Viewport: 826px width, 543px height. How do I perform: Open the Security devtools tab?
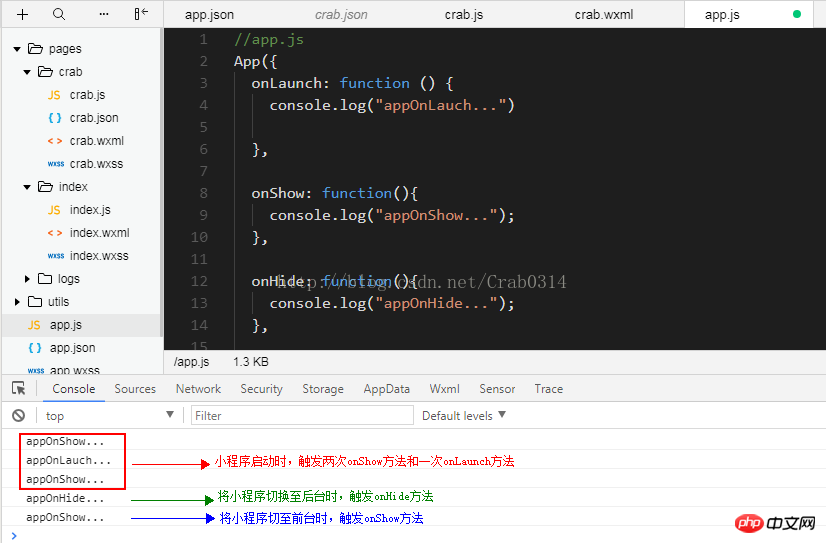[261, 389]
